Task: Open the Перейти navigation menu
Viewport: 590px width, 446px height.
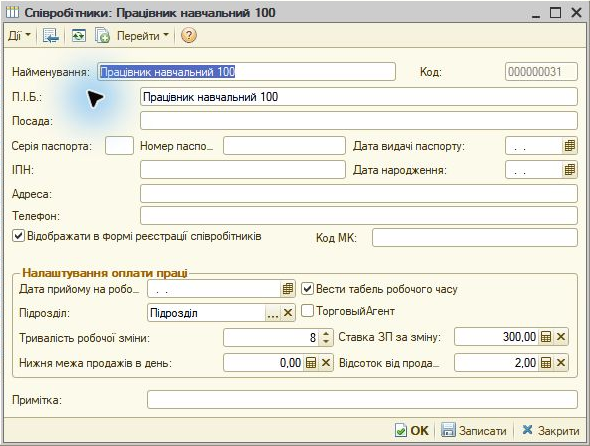Action: [x=143, y=36]
